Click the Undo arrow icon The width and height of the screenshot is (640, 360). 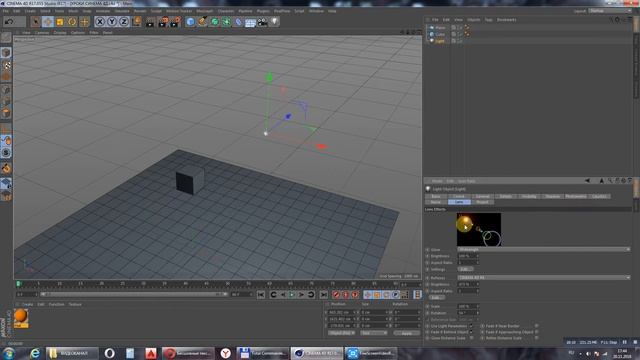pyautogui.click(x=9, y=22)
